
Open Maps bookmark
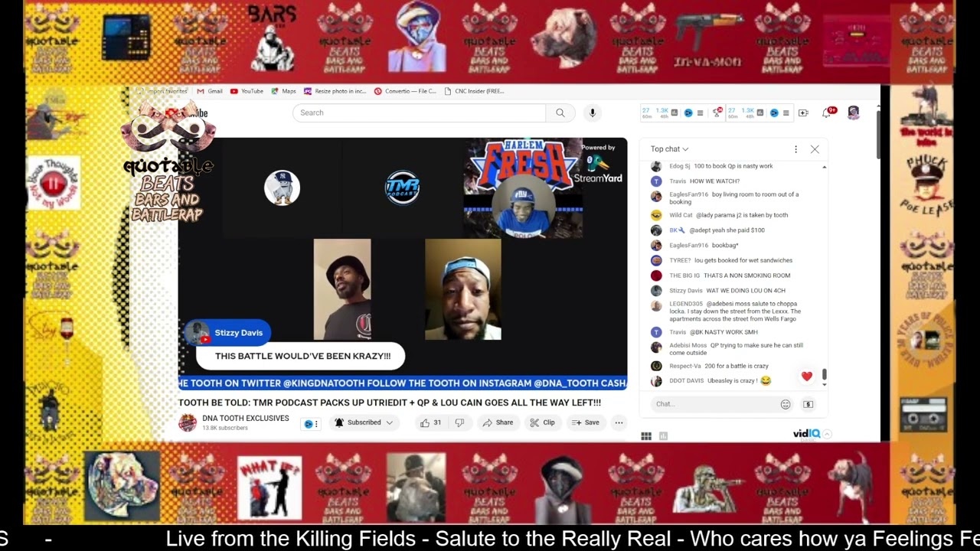click(283, 91)
